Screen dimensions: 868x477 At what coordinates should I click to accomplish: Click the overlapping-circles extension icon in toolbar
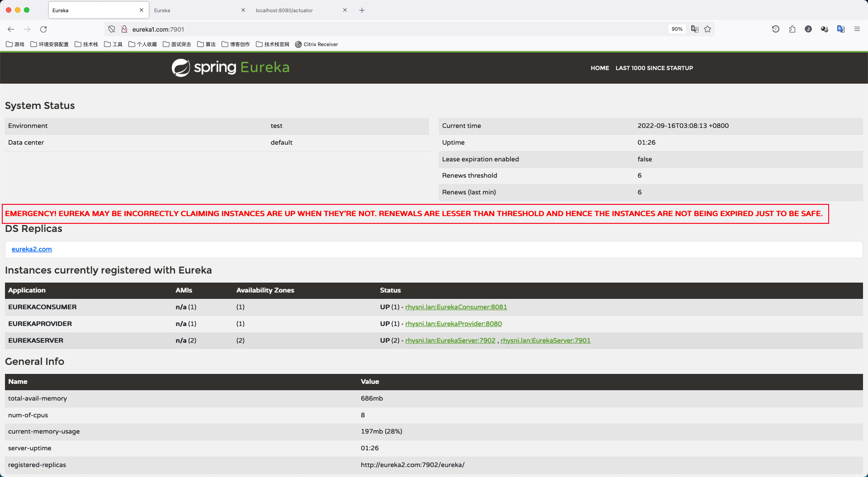(825, 29)
